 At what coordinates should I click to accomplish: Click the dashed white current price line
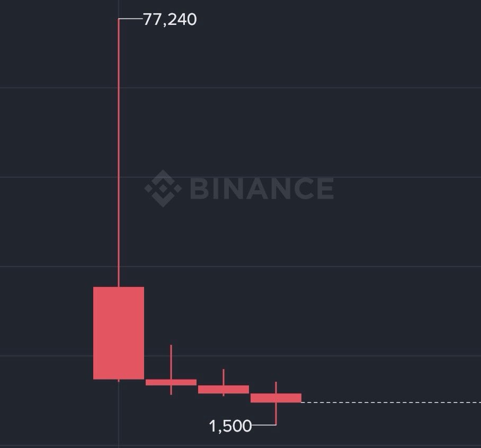[x=391, y=402]
